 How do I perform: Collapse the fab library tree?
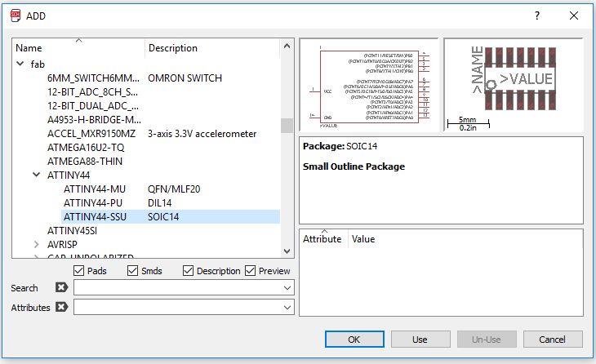[x=20, y=64]
